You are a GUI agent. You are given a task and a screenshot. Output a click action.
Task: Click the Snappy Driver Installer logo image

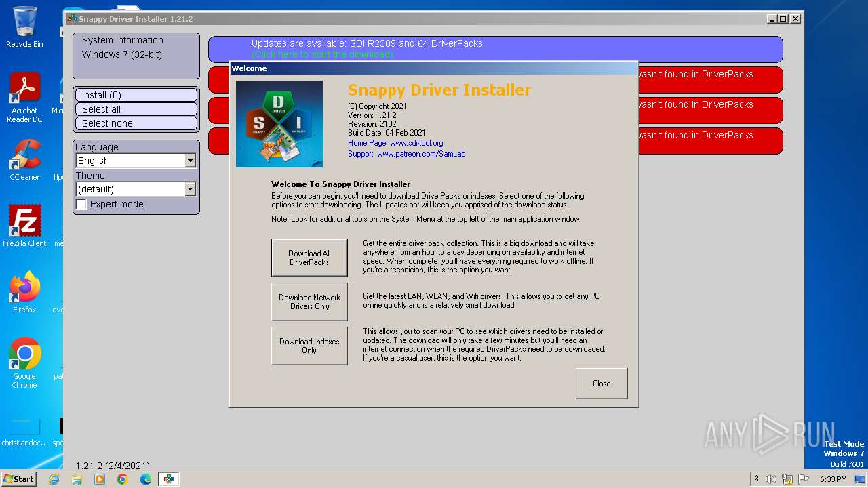coord(279,124)
